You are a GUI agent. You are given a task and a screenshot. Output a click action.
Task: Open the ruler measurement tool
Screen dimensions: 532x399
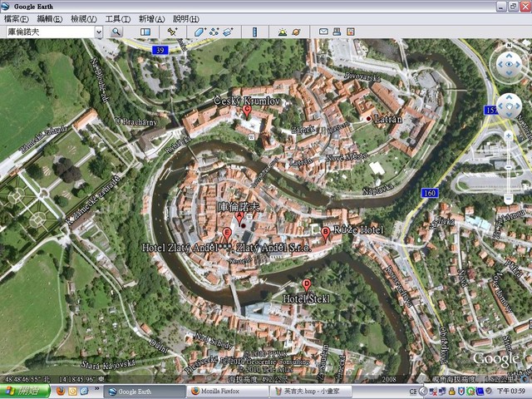click(255, 32)
